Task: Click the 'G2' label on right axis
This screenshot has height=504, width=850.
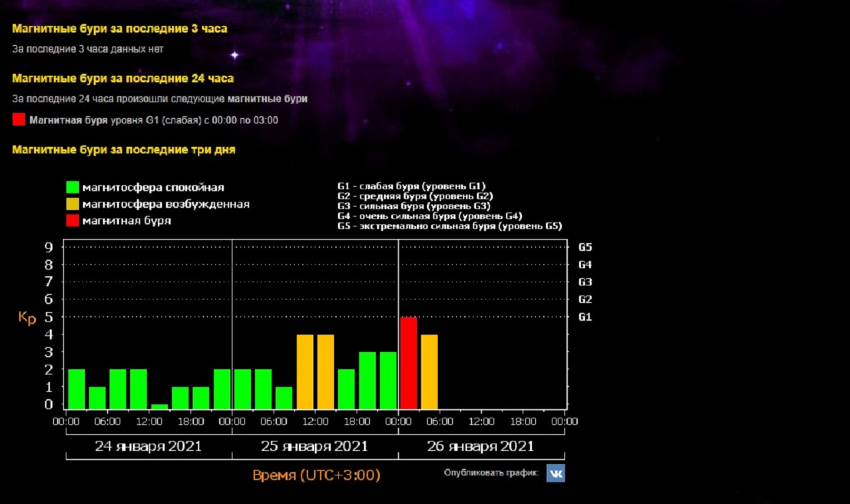Action: click(585, 299)
